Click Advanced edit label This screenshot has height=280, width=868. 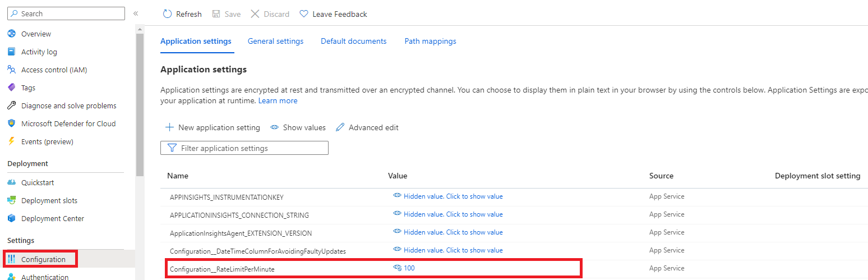(373, 127)
